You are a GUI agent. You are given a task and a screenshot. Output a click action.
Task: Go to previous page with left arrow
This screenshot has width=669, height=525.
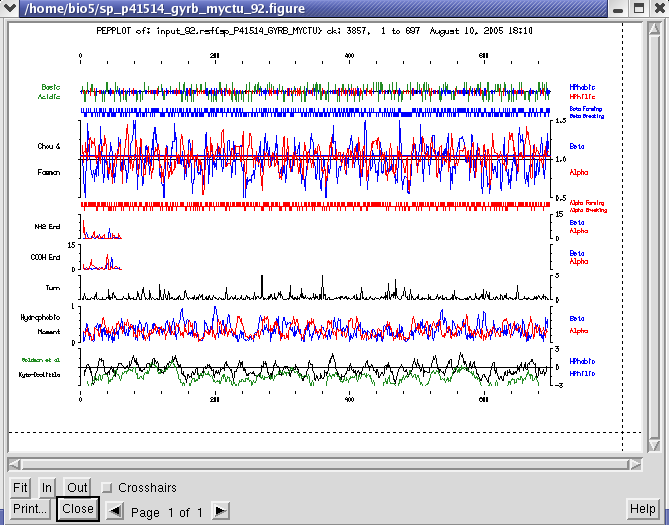(116, 511)
